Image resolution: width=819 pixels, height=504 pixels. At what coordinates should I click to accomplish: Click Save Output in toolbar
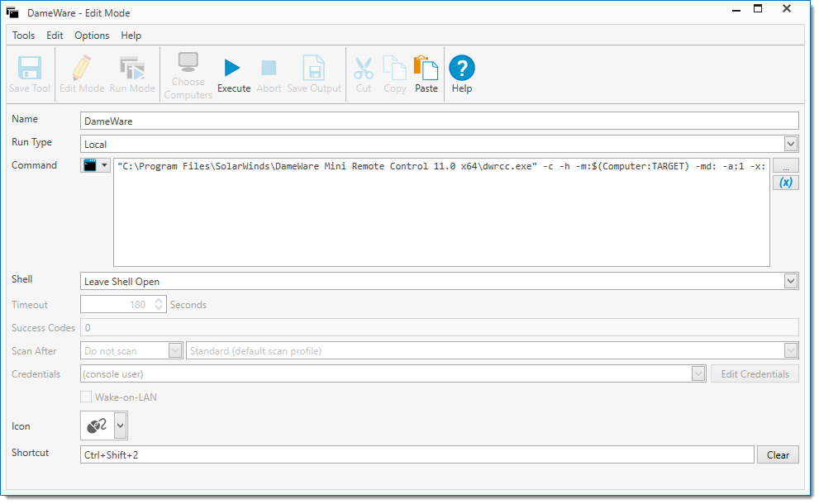314,74
